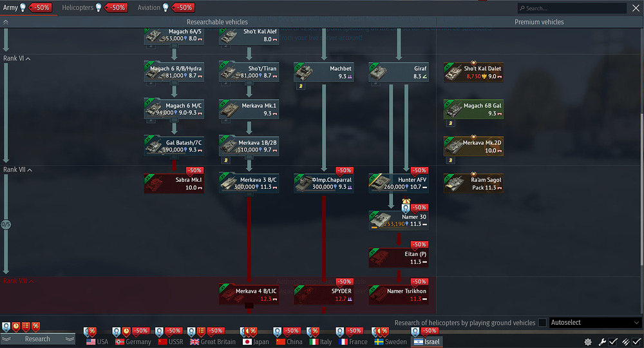
Task: Select the Magach 6 M/C card
Action: (174, 109)
